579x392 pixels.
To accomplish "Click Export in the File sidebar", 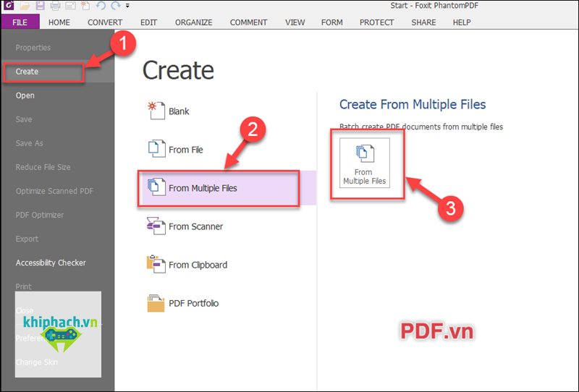I will coord(27,239).
